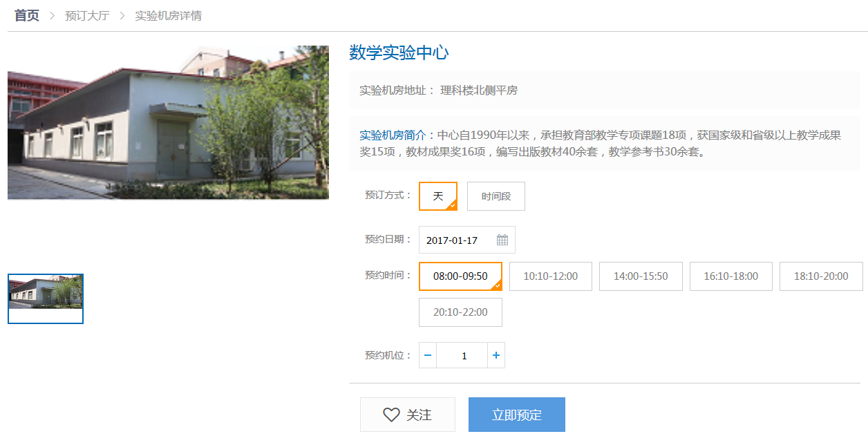Click the 立即预定 button

517,415
